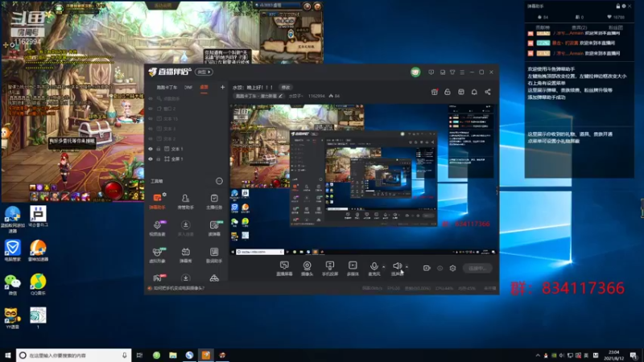Open stream settings gear beside the 连接中 button
644x362 pixels.
[x=452, y=268]
